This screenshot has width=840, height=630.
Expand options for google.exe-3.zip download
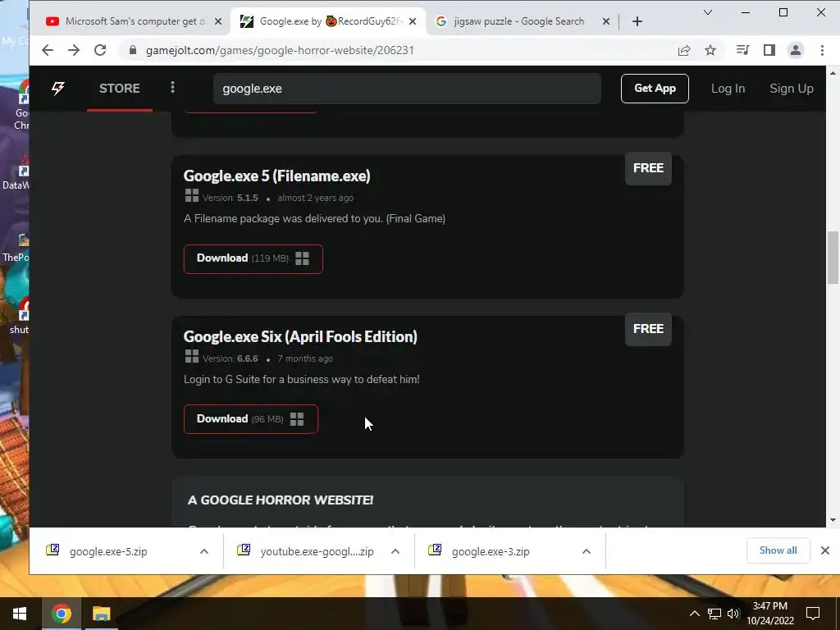pyautogui.click(x=587, y=551)
